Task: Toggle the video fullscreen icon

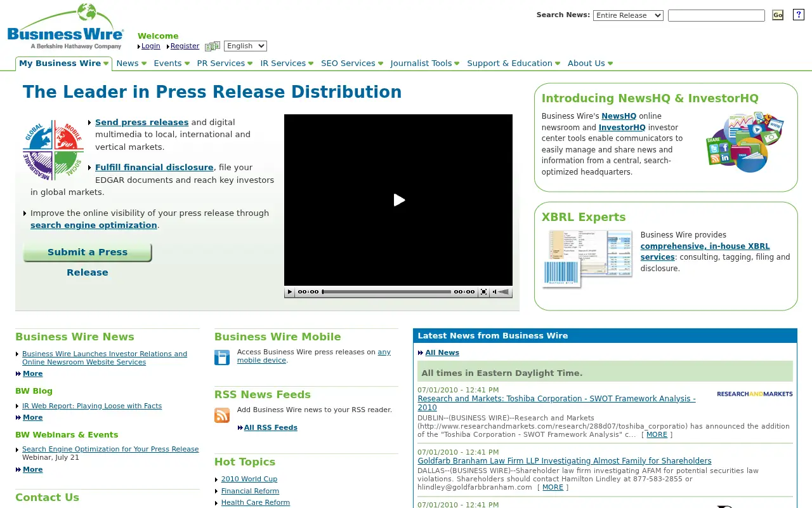Action: 483,292
